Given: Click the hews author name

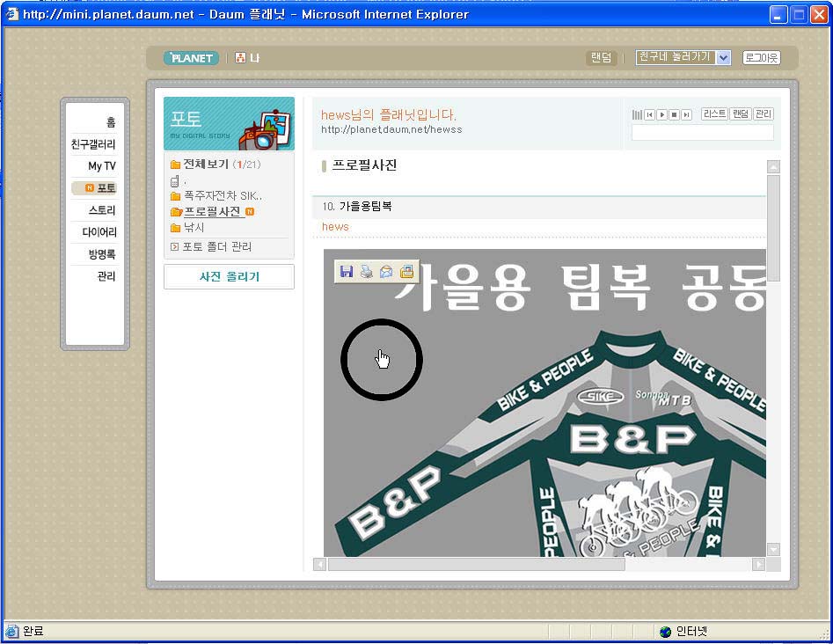Looking at the screenshot, I should pyautogui.click(x=335, y=227).
